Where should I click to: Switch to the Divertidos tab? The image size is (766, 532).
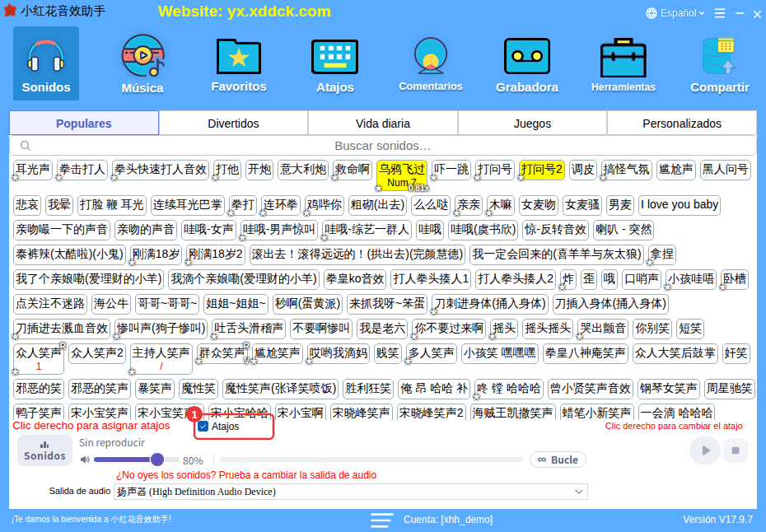coord(233,123)
